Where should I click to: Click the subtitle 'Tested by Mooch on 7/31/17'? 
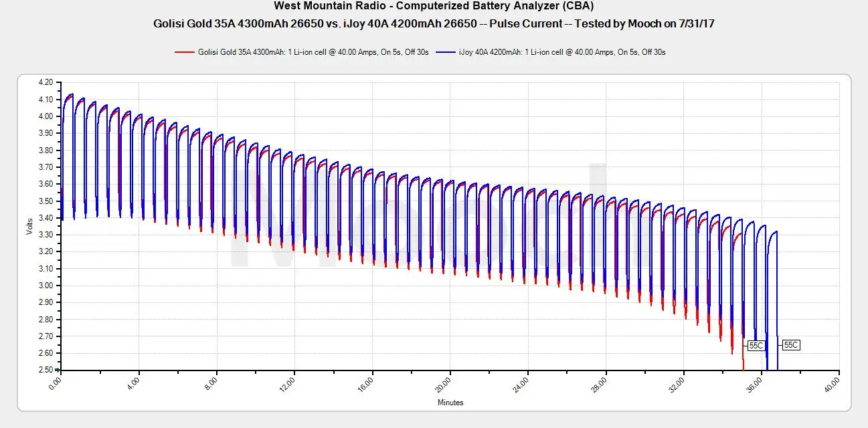click(644, 23)
